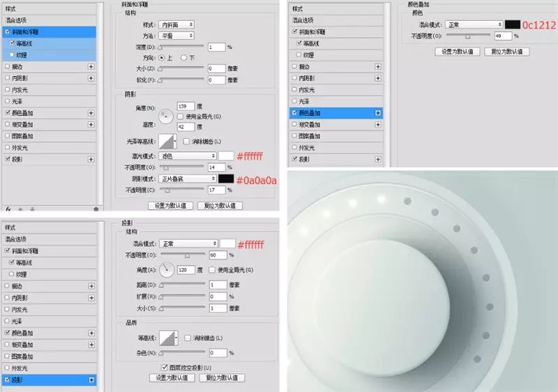The image size is (558, 392).
Task: Click 设置为默认值 in the Bevel dialog
Action: coord(170,206)
